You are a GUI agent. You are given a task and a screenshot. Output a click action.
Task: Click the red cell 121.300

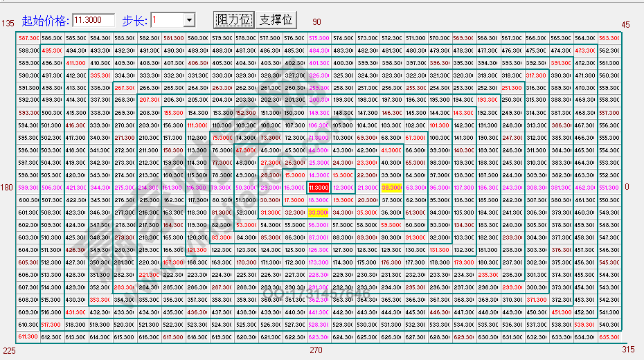pos(197,250)
